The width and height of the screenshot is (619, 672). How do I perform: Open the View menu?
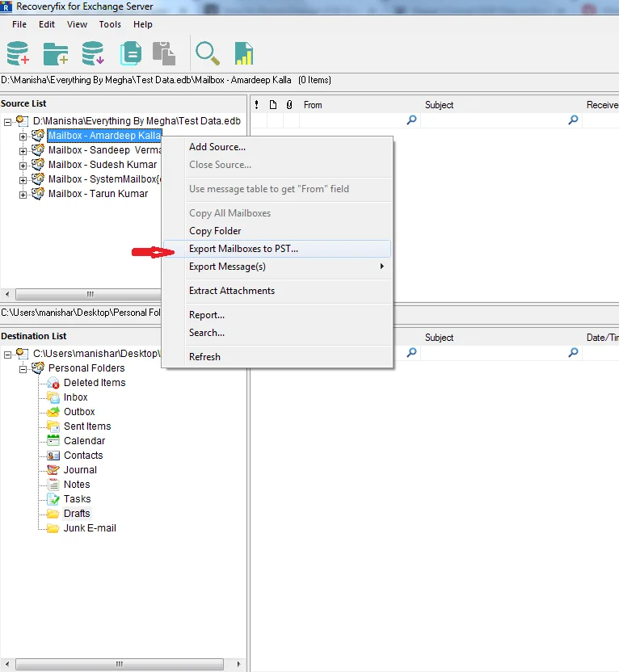pyautogui.click(x=77, y=24)
